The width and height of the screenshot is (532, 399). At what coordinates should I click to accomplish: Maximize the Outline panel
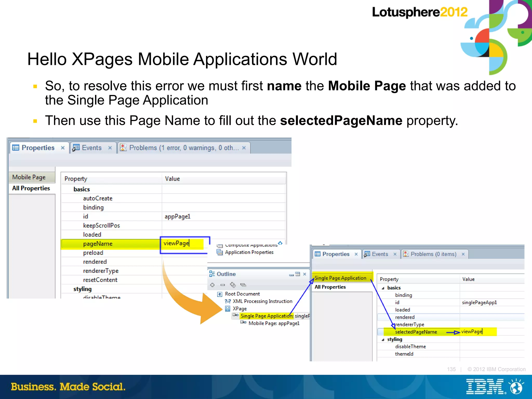298,274
